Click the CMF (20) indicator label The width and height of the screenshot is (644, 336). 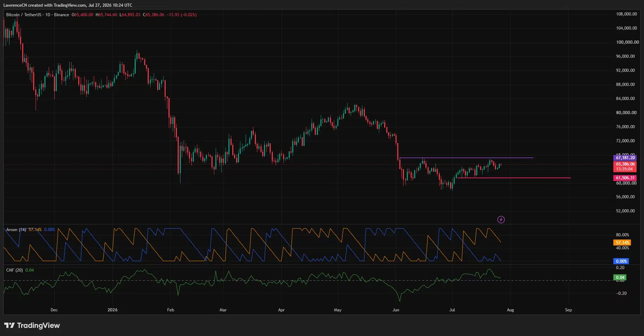pos(14,270)
